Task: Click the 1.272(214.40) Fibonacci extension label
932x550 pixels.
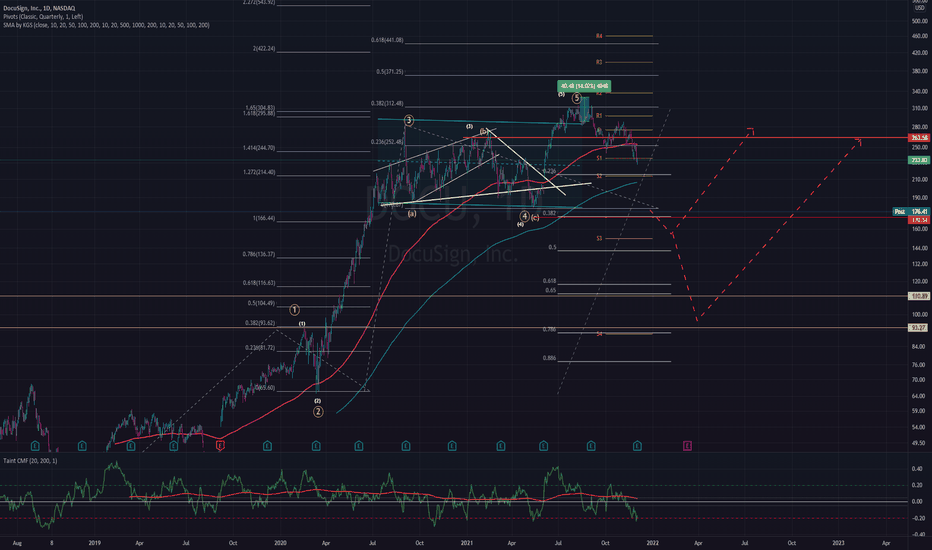Action: 259,172
